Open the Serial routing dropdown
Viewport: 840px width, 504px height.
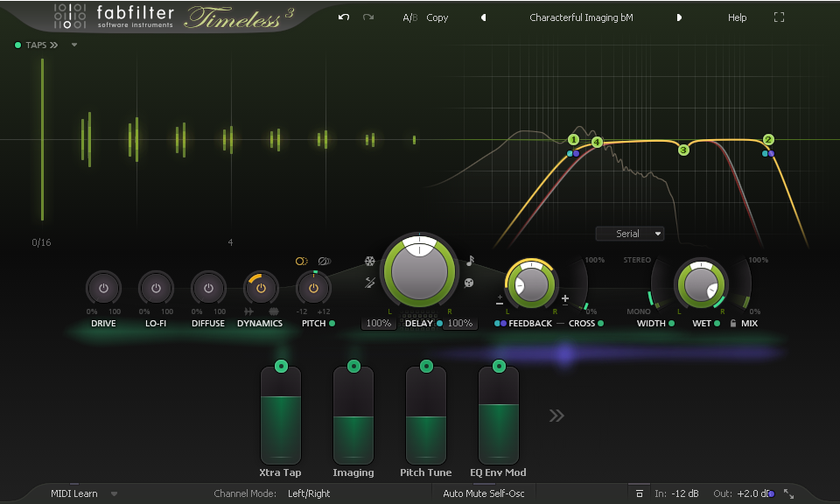[629, 233]
